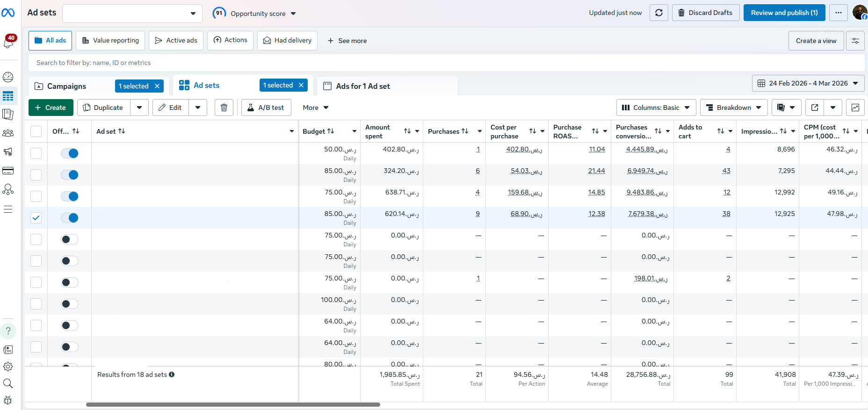This screenshot has height=410, width=868.
Task: Open the Ads for 1 Ad set tab
Action: pos(363,86)
